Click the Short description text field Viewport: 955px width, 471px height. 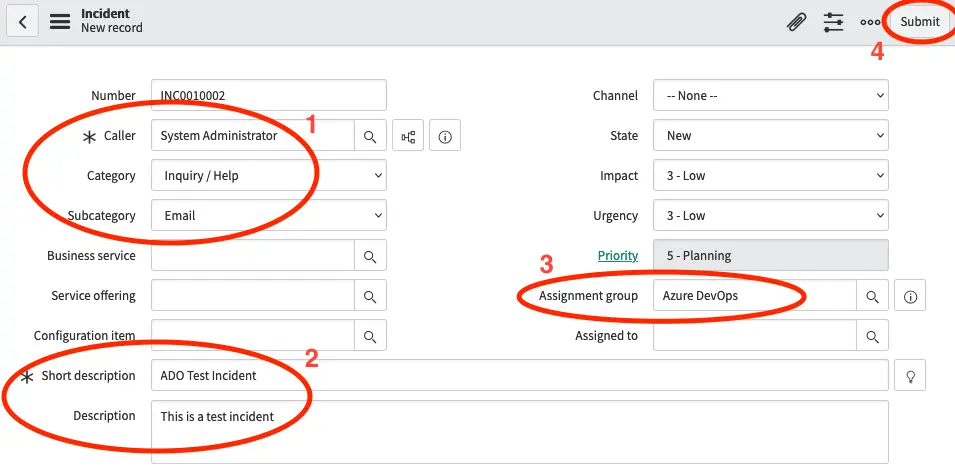click(520, 376)
